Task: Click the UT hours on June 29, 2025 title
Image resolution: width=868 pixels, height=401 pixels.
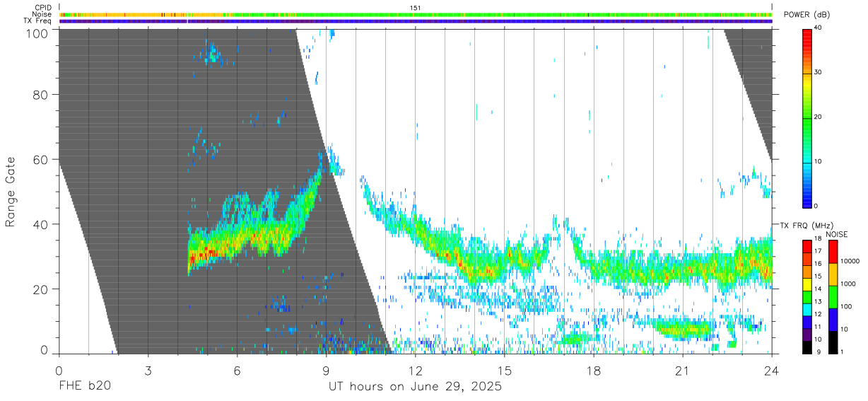Action: 415,387
